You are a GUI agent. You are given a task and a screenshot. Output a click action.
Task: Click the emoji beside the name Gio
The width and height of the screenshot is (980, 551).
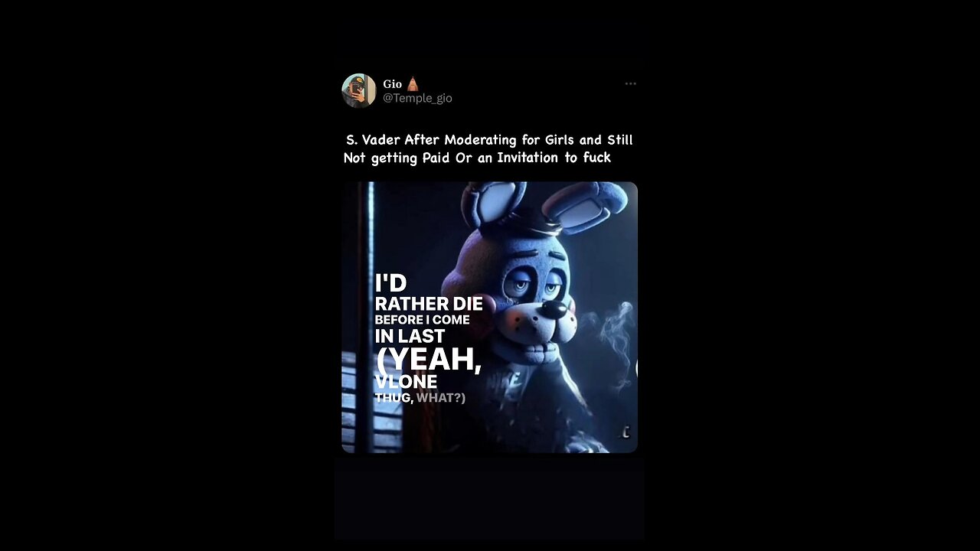pos(412,84)
